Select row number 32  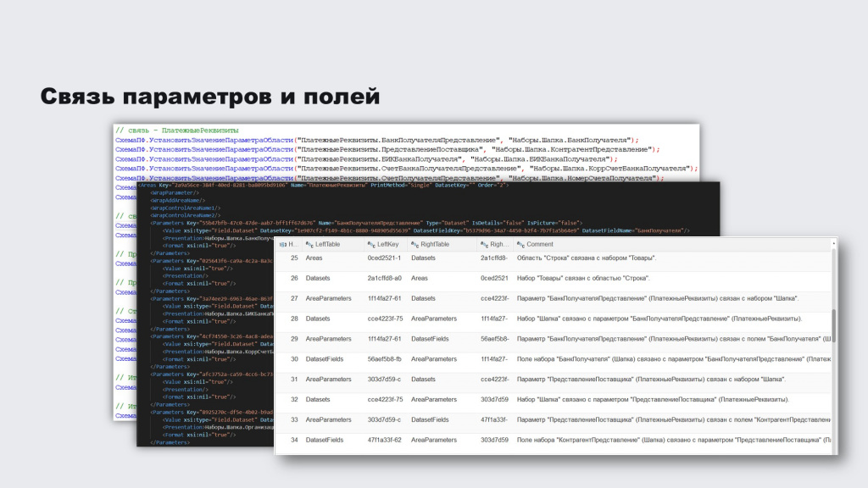[x=294, y=400]
